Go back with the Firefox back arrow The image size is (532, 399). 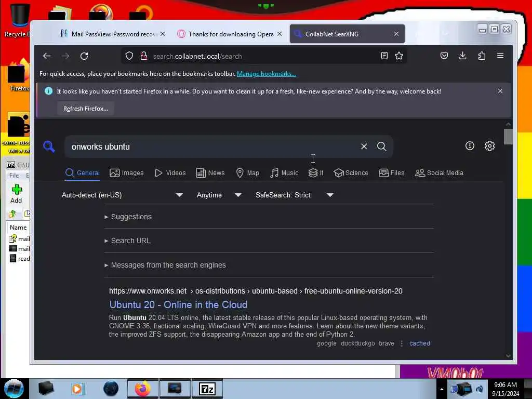pos(47,56)
